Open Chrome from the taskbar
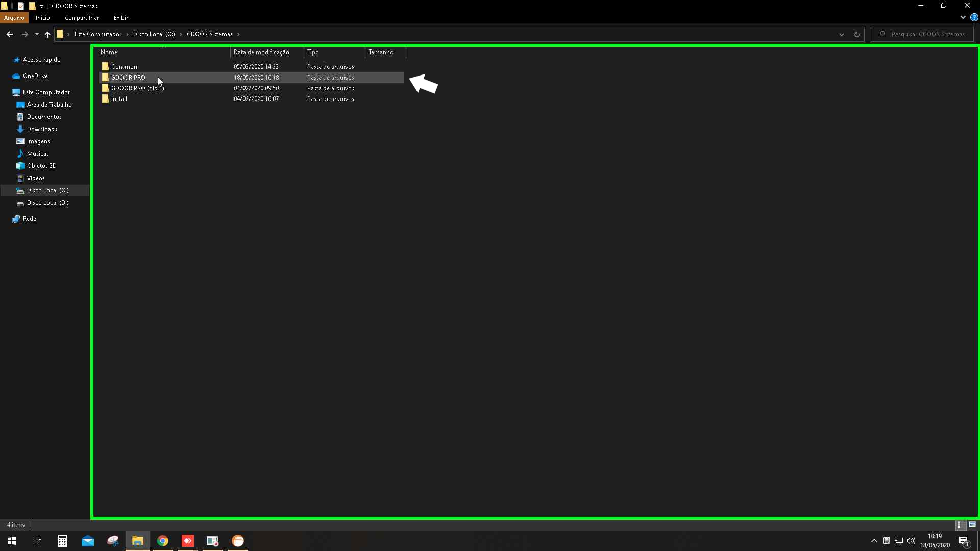980x551 pixels. click(x=163, y=541)
